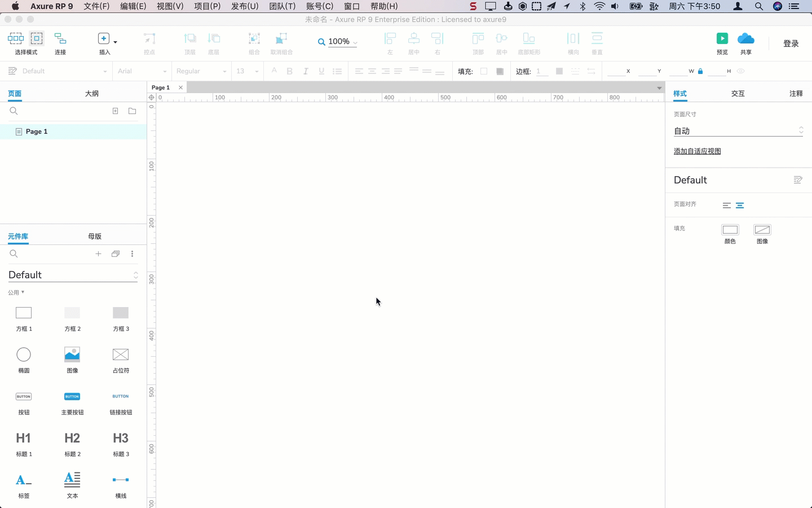Viewport: 812px width, 508px height.
Task: Select the 主要按钮 primary button widget
Action: 72,402
